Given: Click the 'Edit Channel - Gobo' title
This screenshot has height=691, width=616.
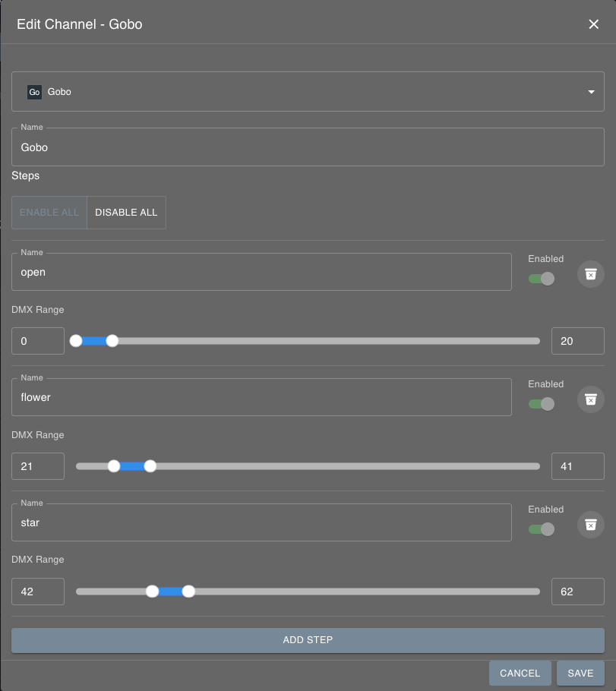Looking at the screenshot, I should tap(79, 24).
